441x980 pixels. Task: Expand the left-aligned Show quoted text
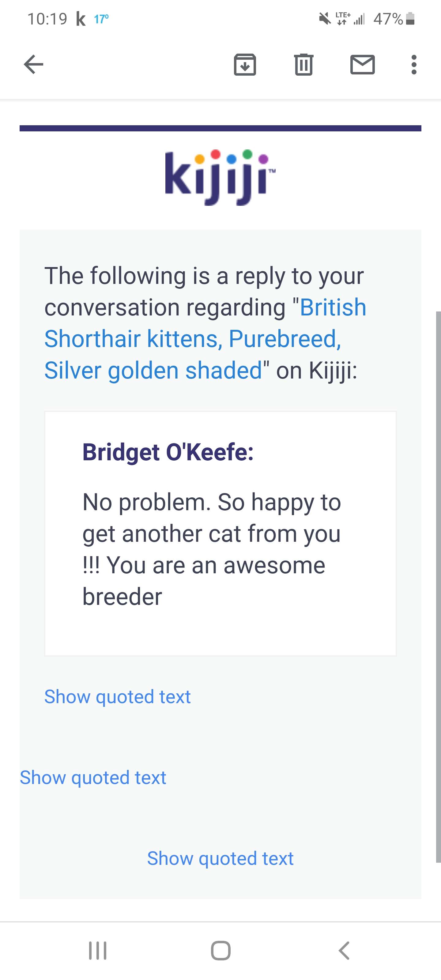pyautogui.click(x=93, y=777)
